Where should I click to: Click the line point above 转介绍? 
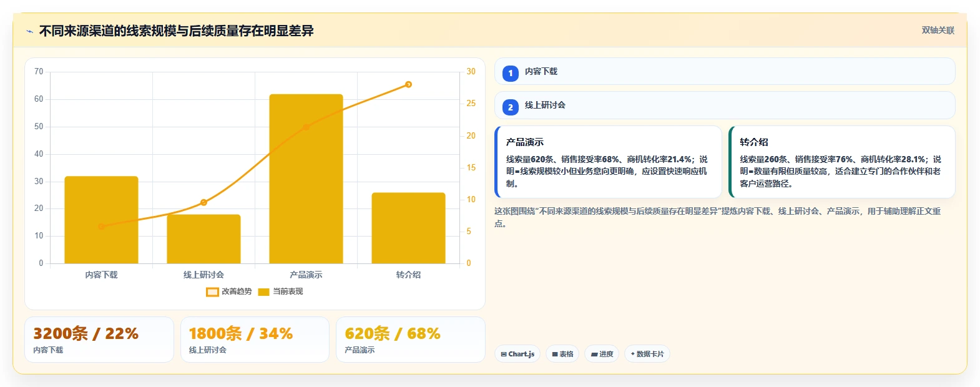pos(408,84)
